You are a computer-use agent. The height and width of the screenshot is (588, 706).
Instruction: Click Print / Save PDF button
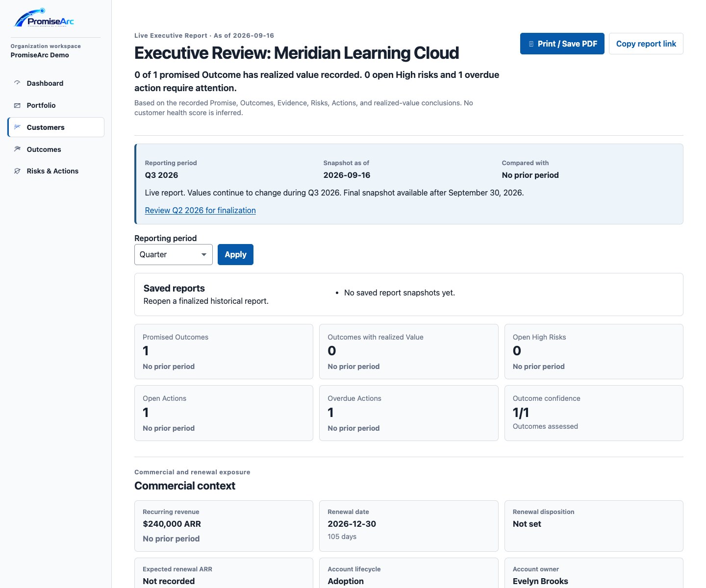coord(562,44)
